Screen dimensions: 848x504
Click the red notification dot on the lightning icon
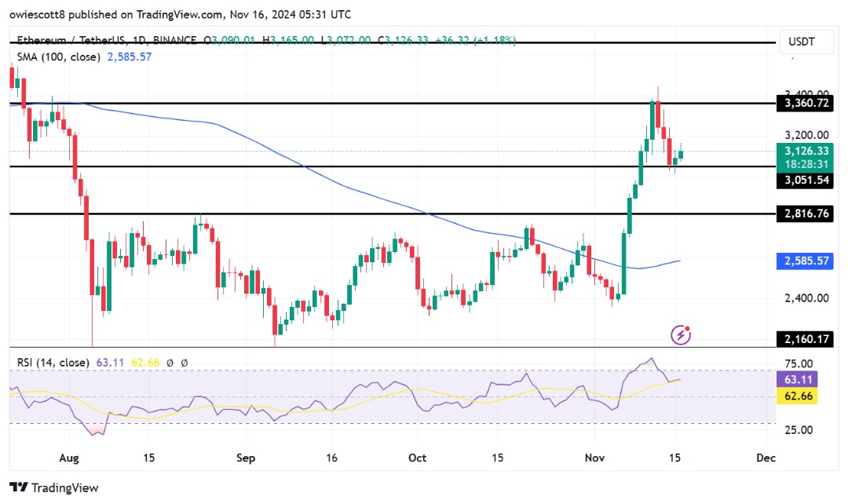[686, 328]
